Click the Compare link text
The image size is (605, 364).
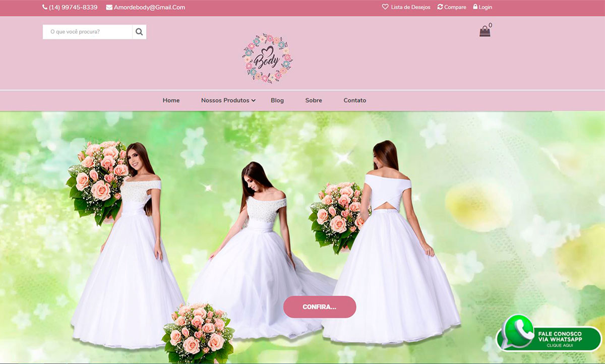tap(455, 7)
